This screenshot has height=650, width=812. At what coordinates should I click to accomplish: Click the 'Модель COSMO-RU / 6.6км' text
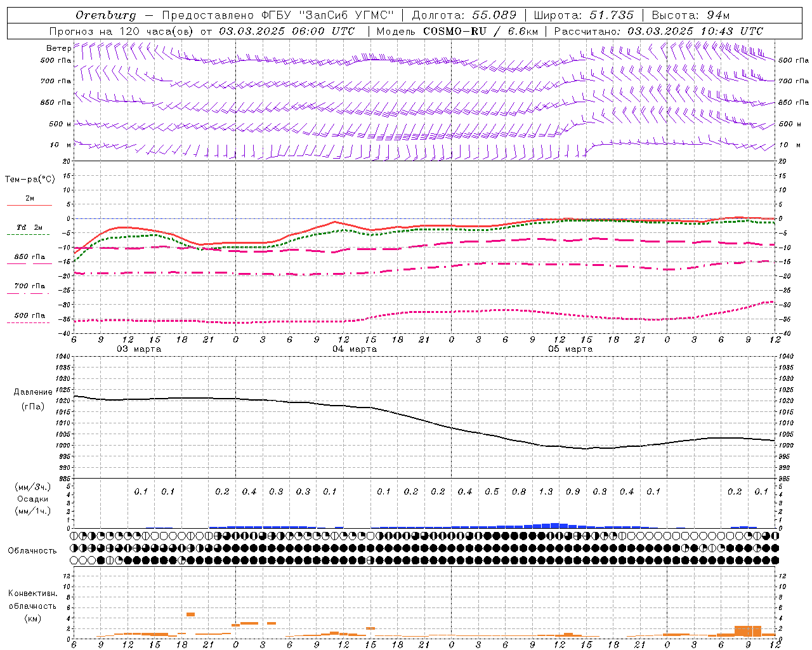(x=457, y=31)
